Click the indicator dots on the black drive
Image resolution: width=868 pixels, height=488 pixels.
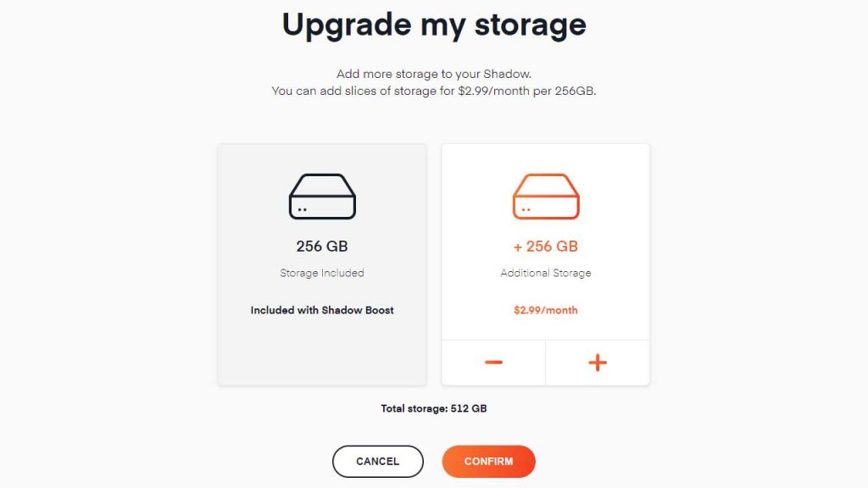pyautogui.click(x=303, y=210)
